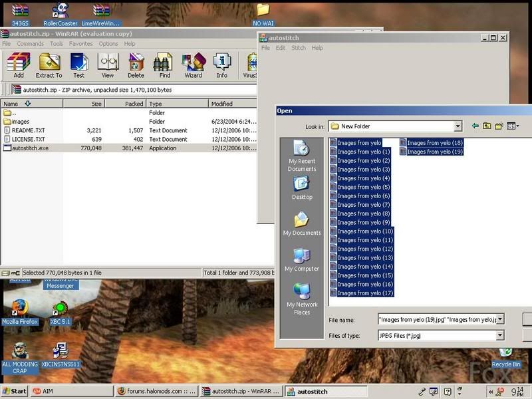Select file Images from yelo (17)
Screen dimensions: 532x399
(362, 293)
